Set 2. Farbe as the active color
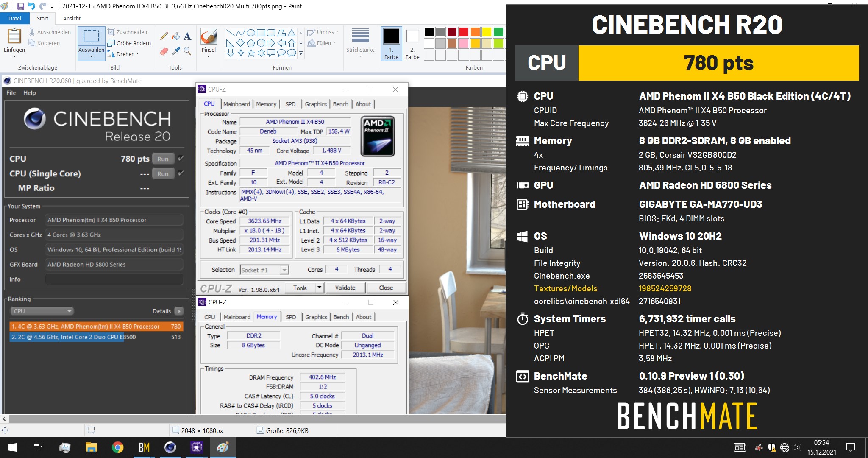Screen dimensions: 868x458 pyautogui.click(x=412, y=44)
